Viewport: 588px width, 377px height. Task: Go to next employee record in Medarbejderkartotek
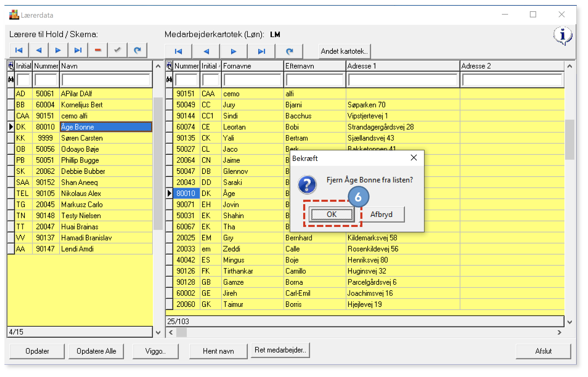[233, 51]
